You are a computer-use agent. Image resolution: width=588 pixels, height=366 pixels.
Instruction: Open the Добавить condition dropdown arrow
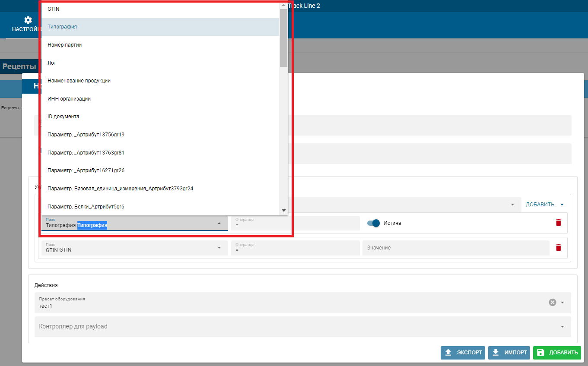562,205
